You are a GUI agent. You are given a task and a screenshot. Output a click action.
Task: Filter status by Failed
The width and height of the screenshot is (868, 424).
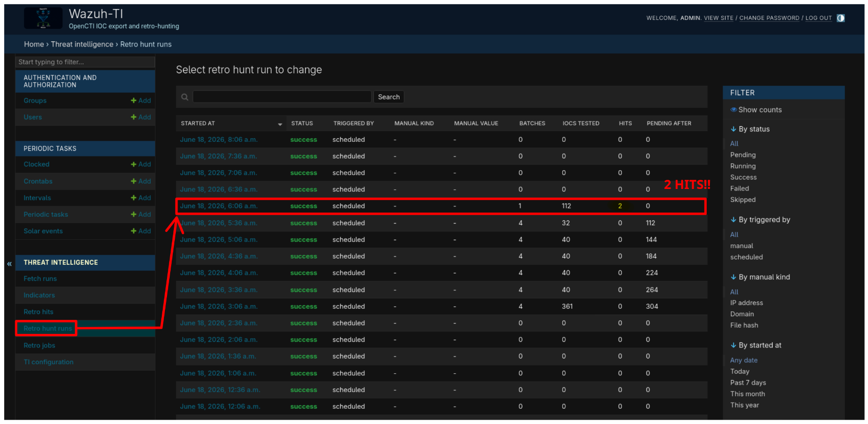point(739,188)
